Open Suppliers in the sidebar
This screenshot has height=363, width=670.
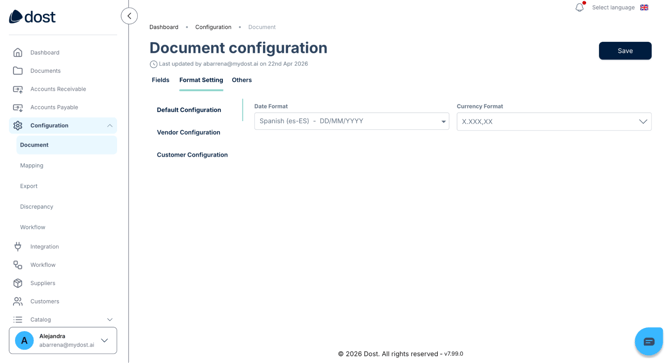[x=43, y=283]
